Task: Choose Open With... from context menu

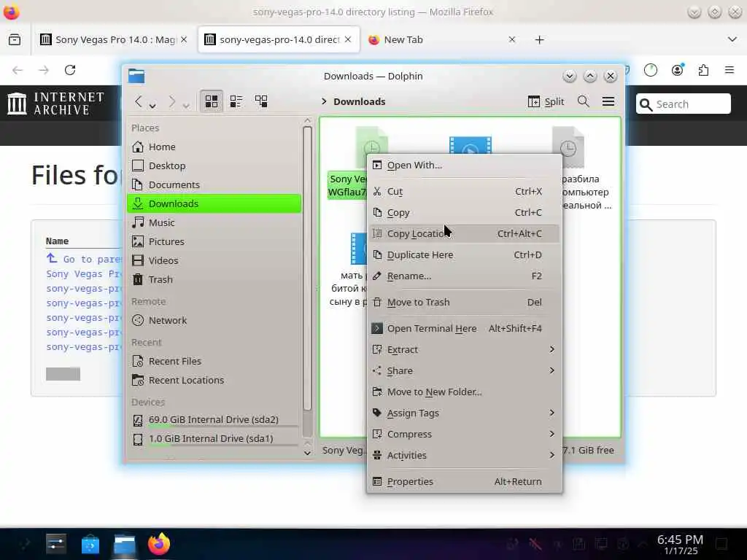Action: 465,166
